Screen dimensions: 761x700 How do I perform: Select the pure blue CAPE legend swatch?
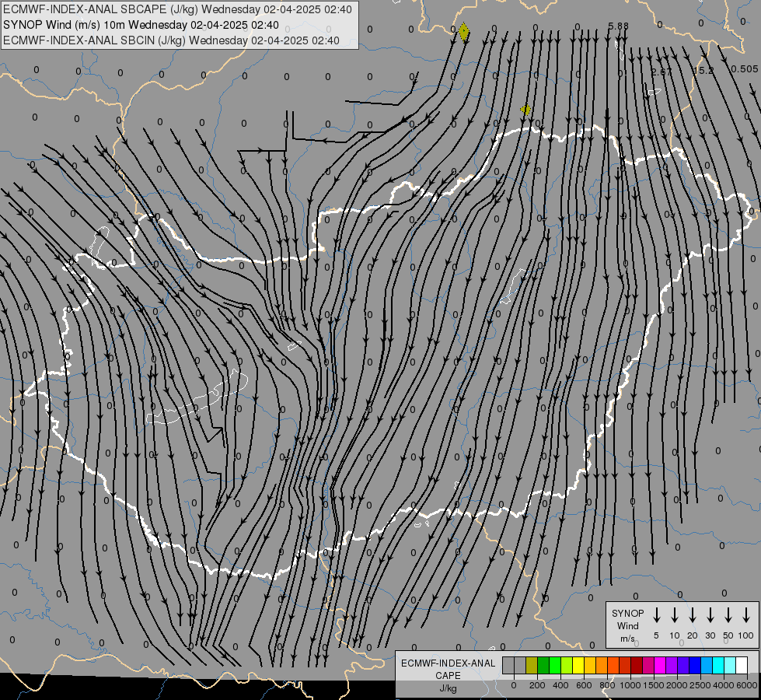[695, 666]
